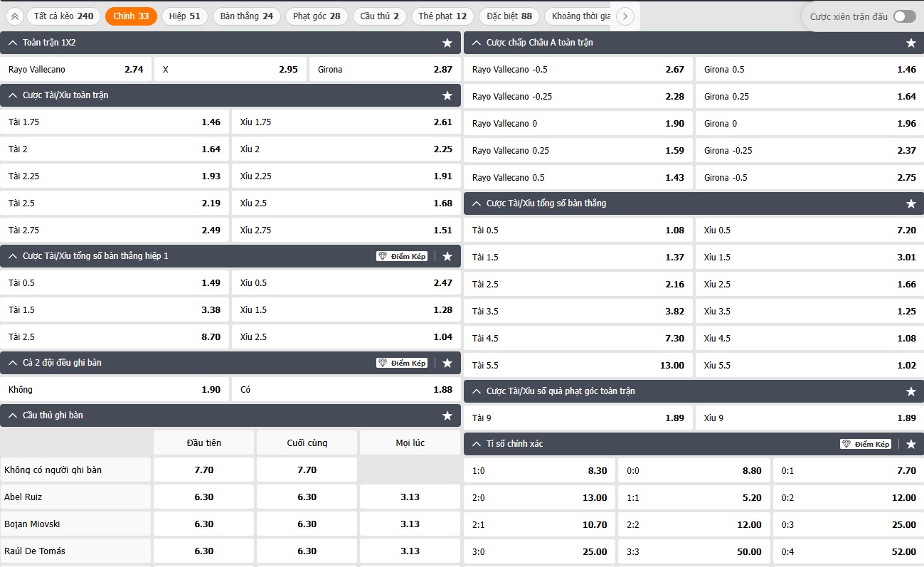Collapse all markets with double-chevron button
The image size is (924, 567).
tap(14, 16)
